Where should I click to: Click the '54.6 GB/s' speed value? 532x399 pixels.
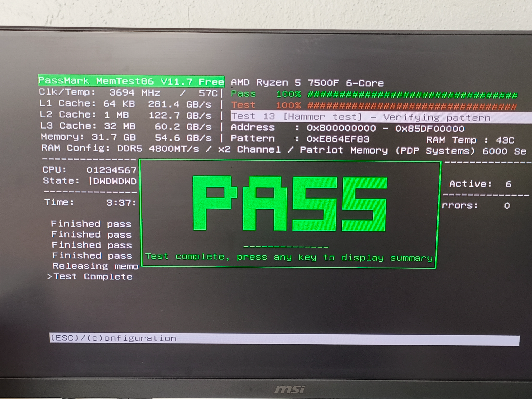pyautogui.click(x=183, y=138)
